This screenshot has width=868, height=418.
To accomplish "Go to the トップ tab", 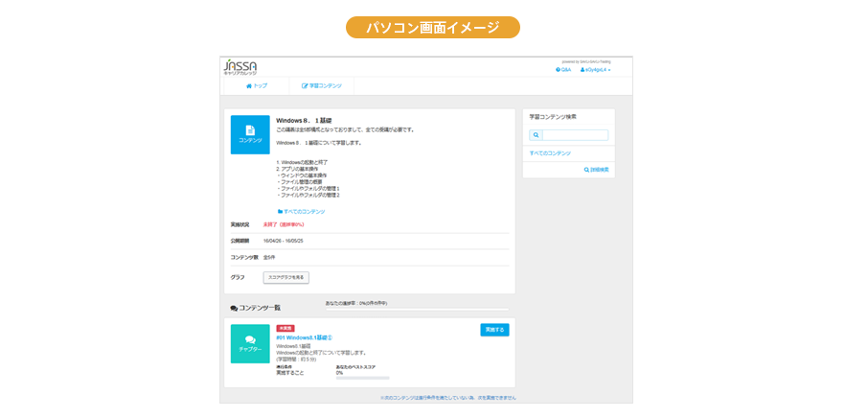I will (257, 86).
